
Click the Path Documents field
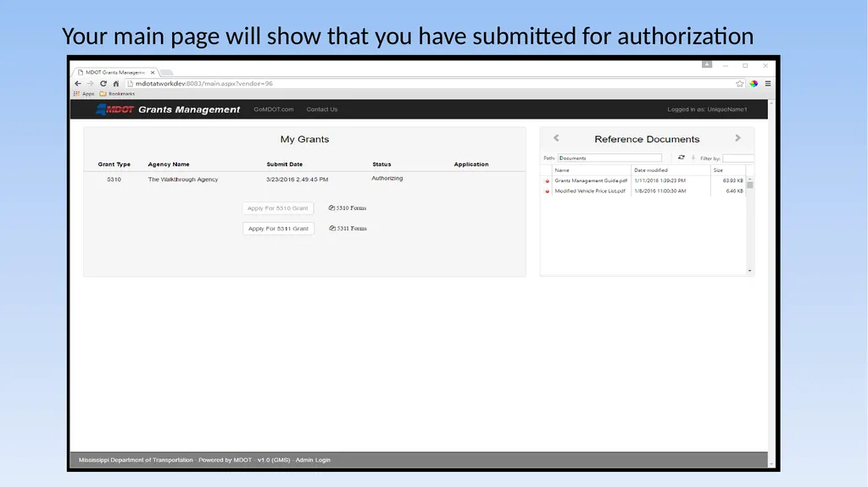point(609,158)
